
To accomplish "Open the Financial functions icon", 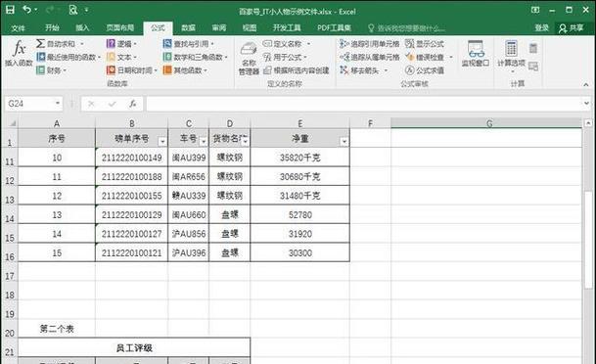I will coord(41,69).
